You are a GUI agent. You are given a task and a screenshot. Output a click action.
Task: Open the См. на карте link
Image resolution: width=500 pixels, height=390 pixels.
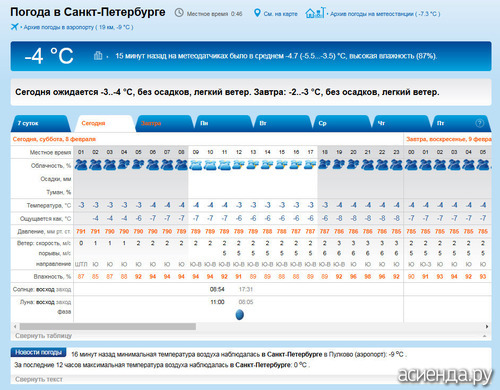280,14
